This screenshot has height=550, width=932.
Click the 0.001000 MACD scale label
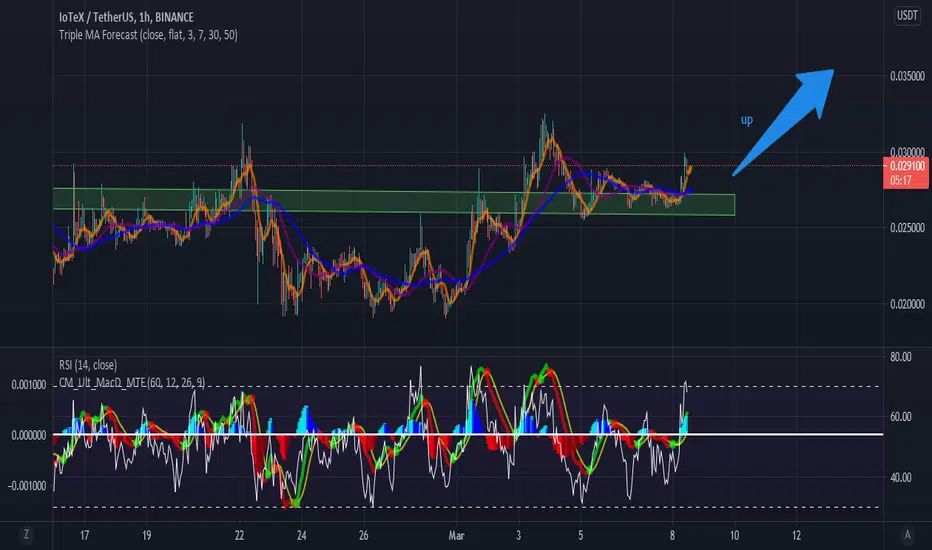[29, 385]
